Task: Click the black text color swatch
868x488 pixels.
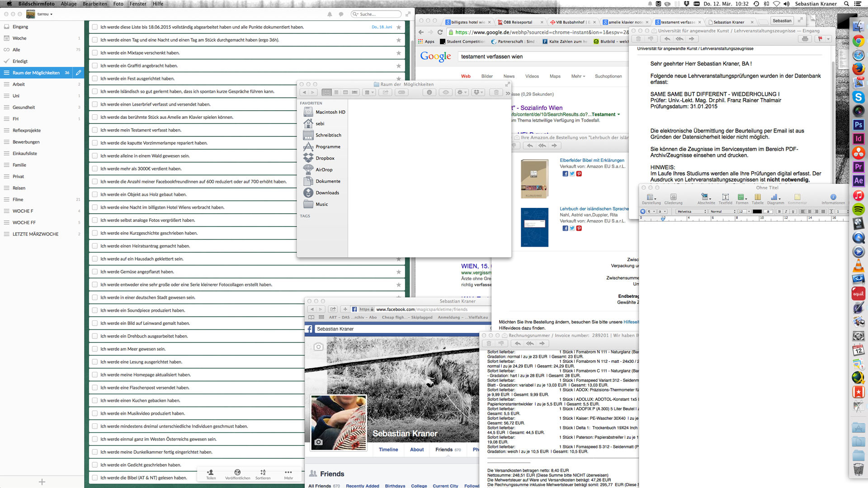Action: click(757, 211)
